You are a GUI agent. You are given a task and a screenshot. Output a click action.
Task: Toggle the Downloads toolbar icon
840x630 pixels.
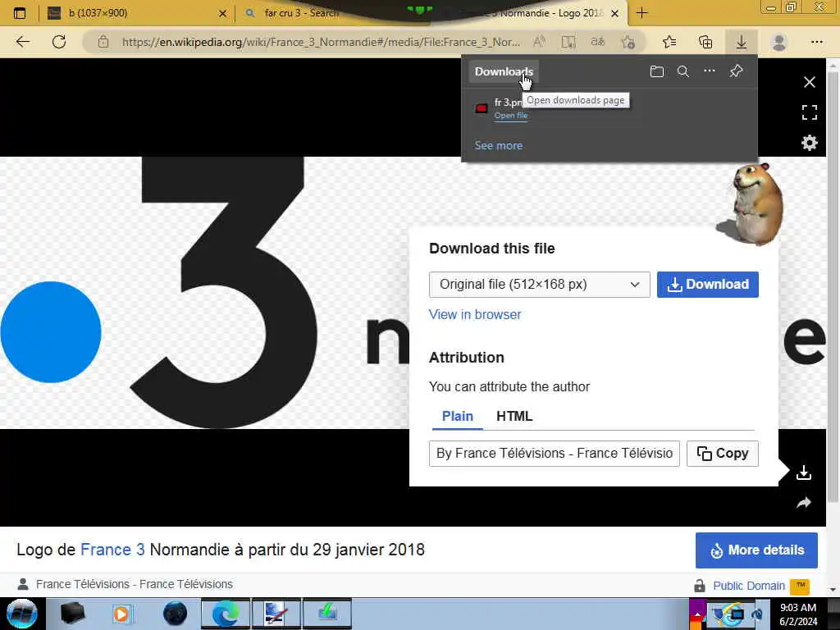[x=742, y=42]
